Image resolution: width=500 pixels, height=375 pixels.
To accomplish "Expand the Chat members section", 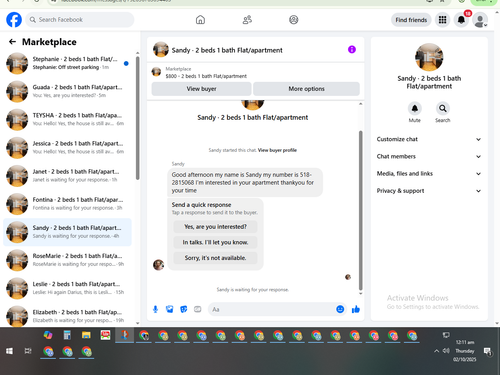I will coord(429,156).
